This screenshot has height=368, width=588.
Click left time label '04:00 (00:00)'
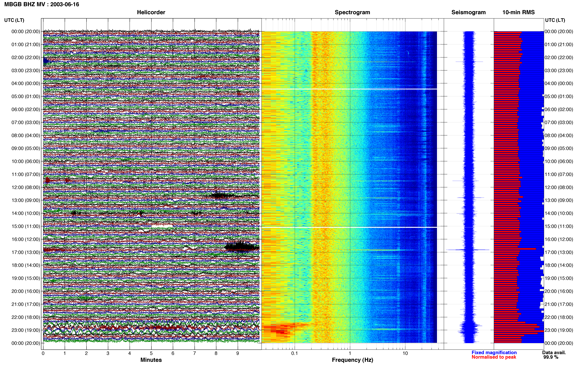(26, 83)
